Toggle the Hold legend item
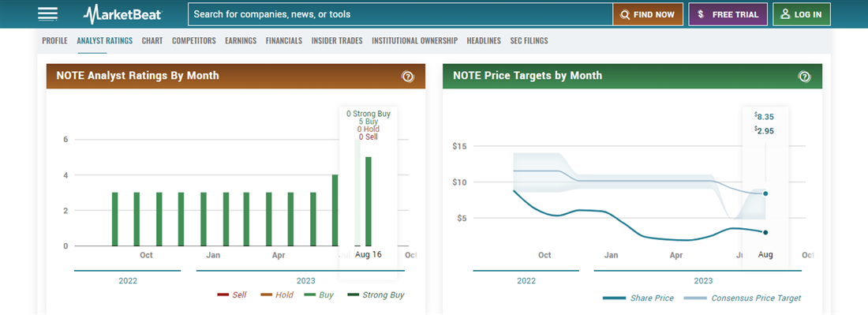Viewport: 868px width, 315px height. point(277,295)
